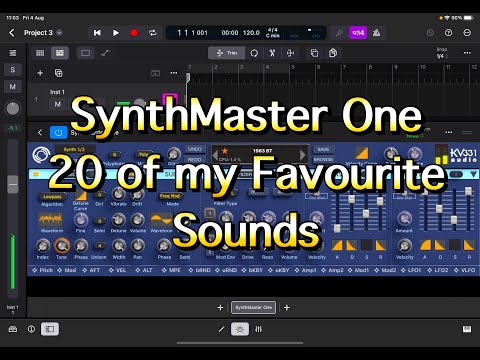Toggle the region view rectangle button
480x360 pixels.
(x=85, y=53)
